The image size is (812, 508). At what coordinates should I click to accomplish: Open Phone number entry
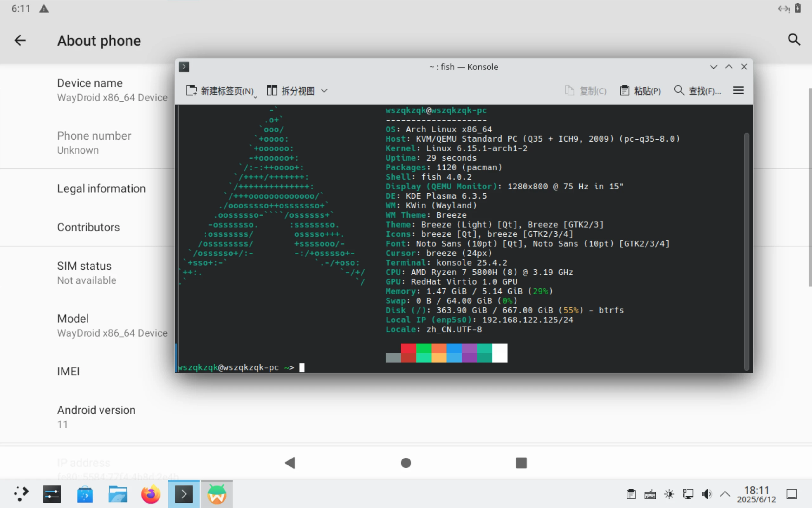pos(94,143)
